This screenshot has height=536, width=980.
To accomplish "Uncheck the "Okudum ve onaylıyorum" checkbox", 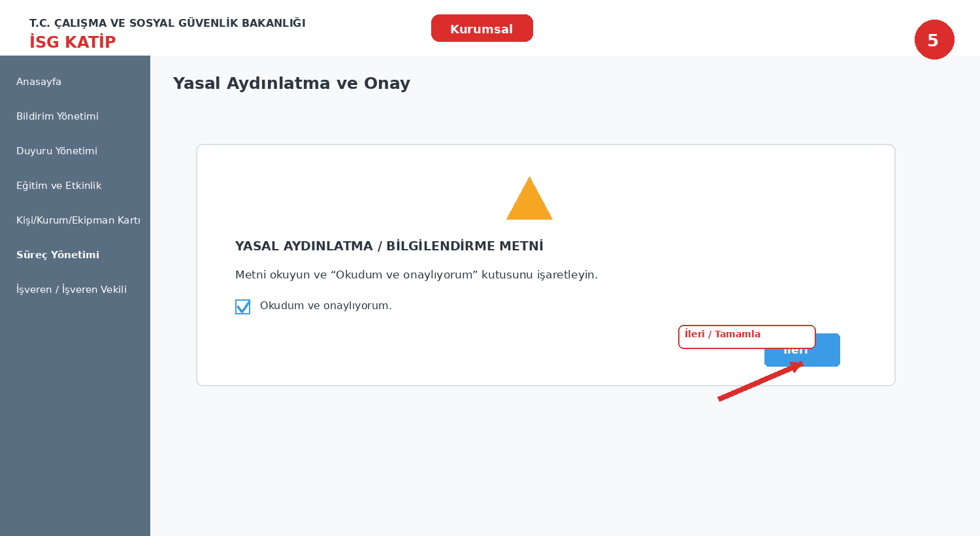I will tap(242, 307).
